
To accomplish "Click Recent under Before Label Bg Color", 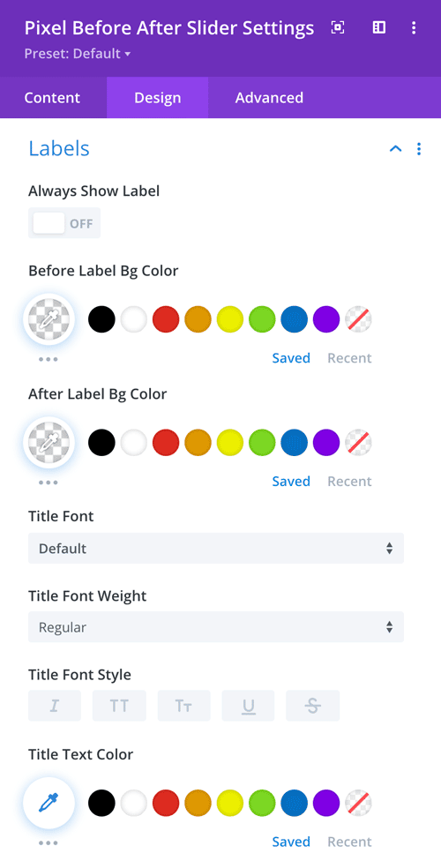I will pyautogui.click(x=349, y=358).
